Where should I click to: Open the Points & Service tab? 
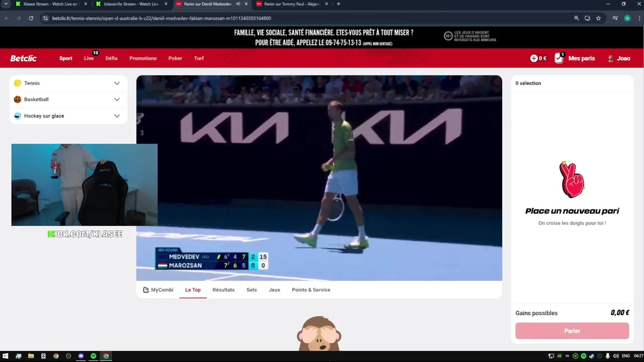coord(311,290)
